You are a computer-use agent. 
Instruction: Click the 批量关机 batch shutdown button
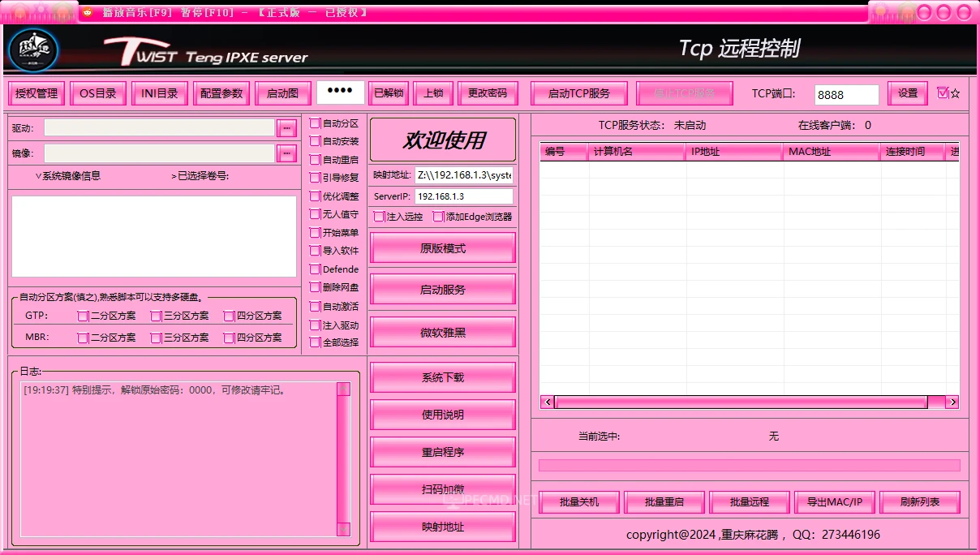[579, 501]
